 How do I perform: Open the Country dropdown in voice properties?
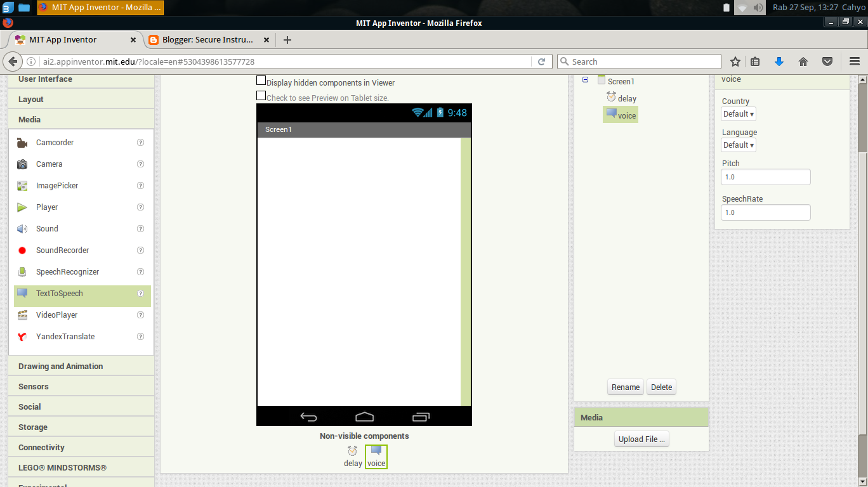[738, 114]
